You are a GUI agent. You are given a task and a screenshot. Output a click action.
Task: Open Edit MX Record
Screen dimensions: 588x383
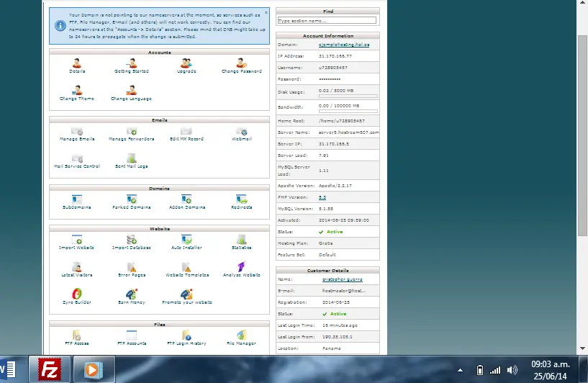point(186,131)
